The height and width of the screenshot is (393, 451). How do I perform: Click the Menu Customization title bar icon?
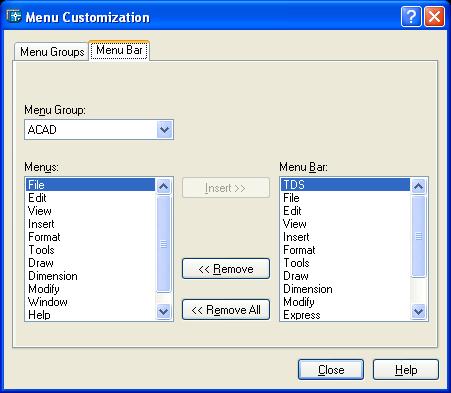[14, 16]
